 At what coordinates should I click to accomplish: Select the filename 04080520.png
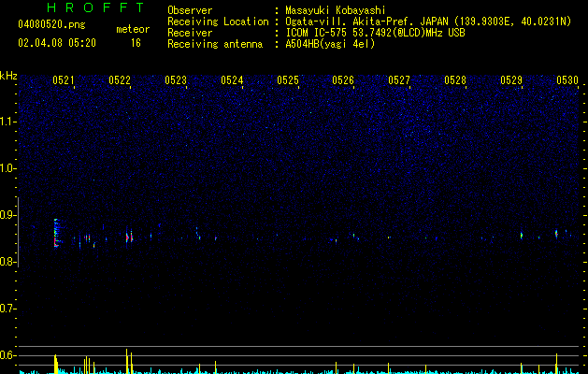(51, 24)
